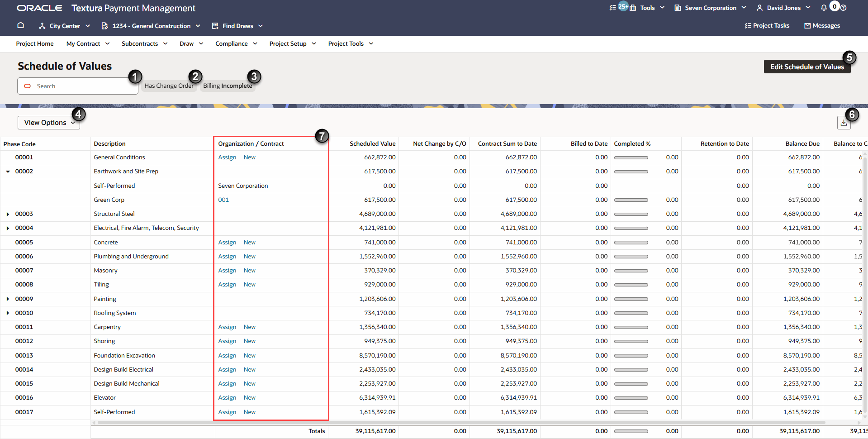Open the Draw menu
This screenshot has width=868, height=439.
point(191,44)
